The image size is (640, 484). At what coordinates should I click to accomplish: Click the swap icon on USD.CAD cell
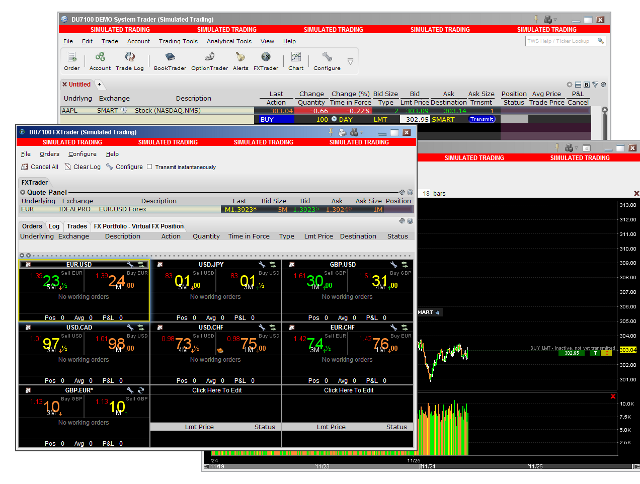click(141, 327)
